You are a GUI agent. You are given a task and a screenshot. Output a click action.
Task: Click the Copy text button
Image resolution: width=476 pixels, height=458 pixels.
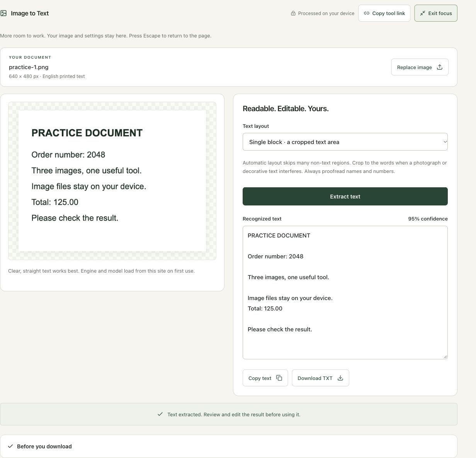265,378
